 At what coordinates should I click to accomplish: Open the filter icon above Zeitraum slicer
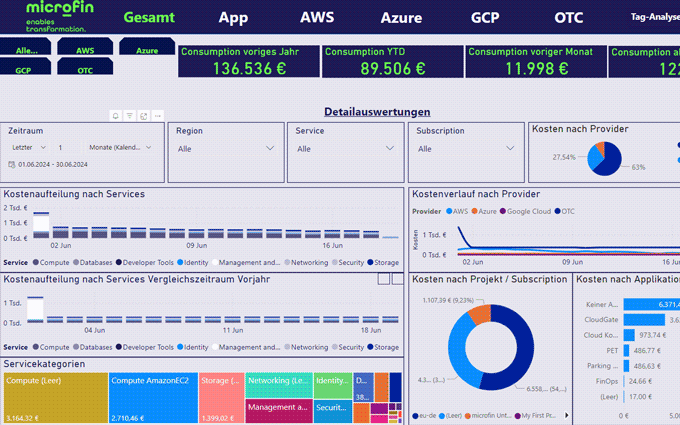tap(130, 116)
